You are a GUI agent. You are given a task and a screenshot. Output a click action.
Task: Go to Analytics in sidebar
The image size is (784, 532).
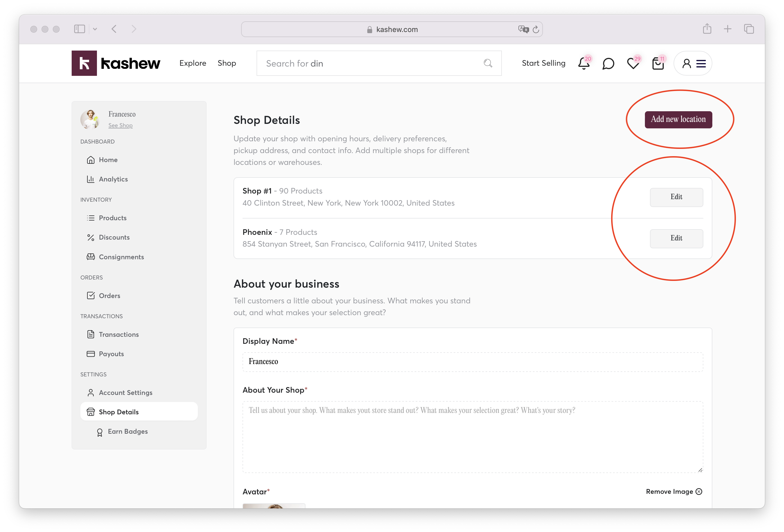coord(113,179)
